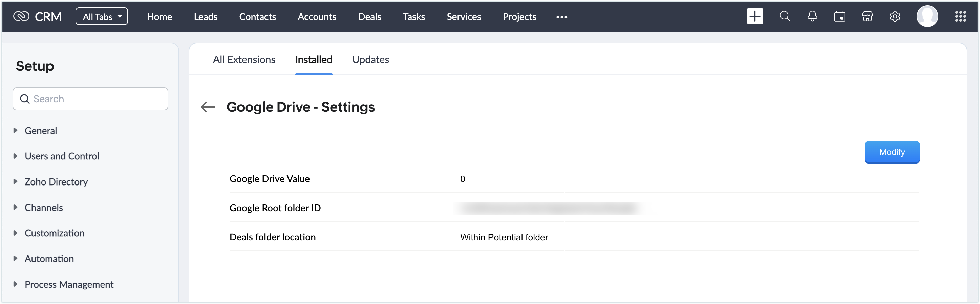Screen dimensions: 980x304
Task: Open the apps grid launcher
Action: pyautogui.click(x=960, y=16)
